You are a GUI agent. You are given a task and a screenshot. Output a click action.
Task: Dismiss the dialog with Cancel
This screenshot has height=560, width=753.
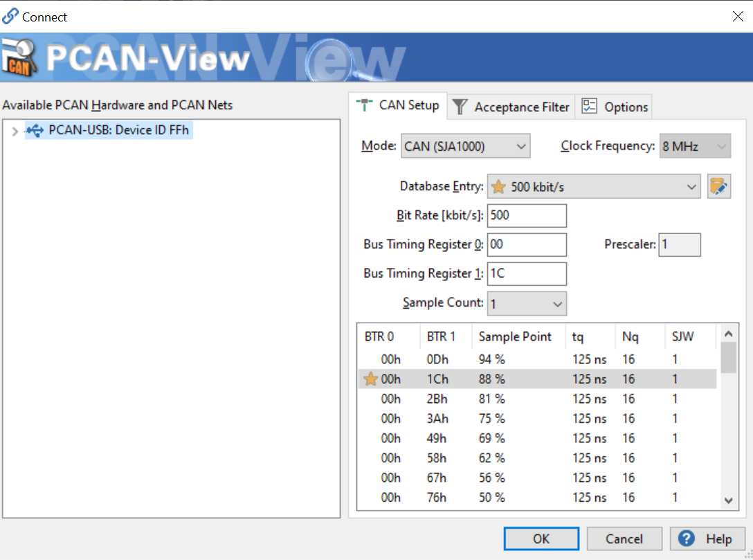coord(624,538)
